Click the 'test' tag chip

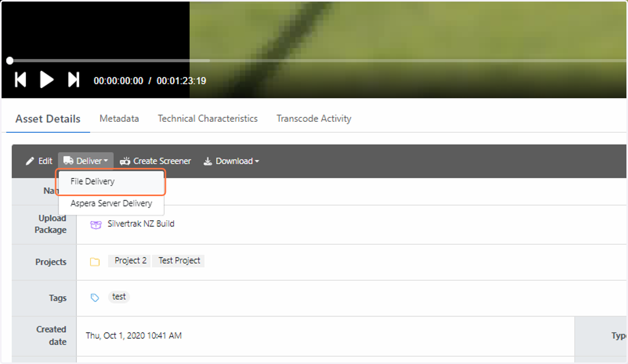coord(119,297)
